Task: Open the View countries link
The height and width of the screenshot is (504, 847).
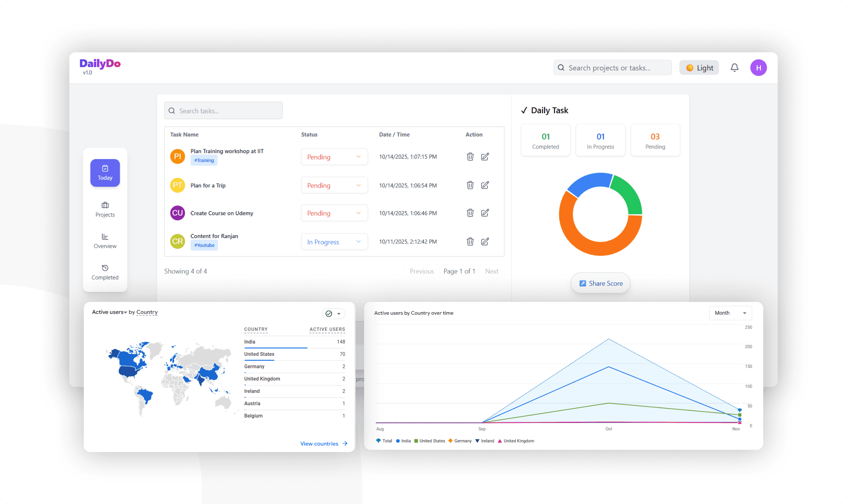Action: point(324,444)
